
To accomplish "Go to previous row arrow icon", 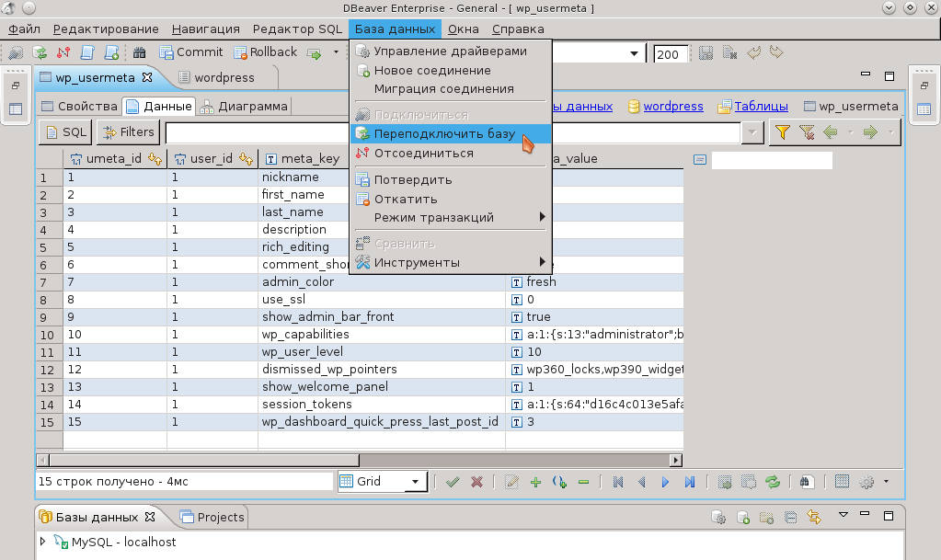I will click(641, 481).
